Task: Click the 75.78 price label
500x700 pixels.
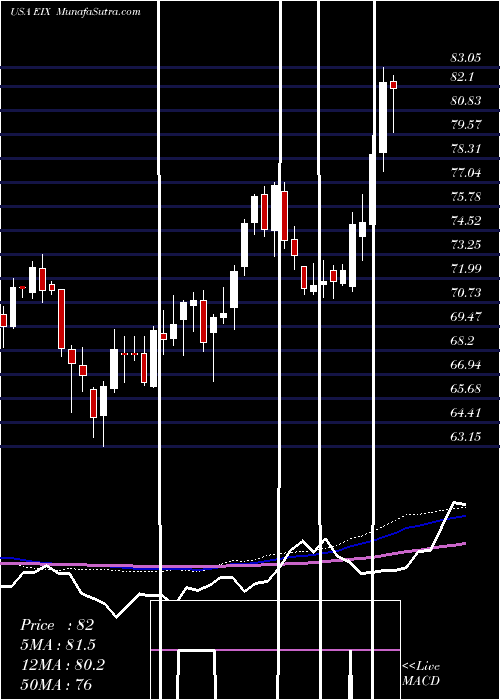Action: 466,197
